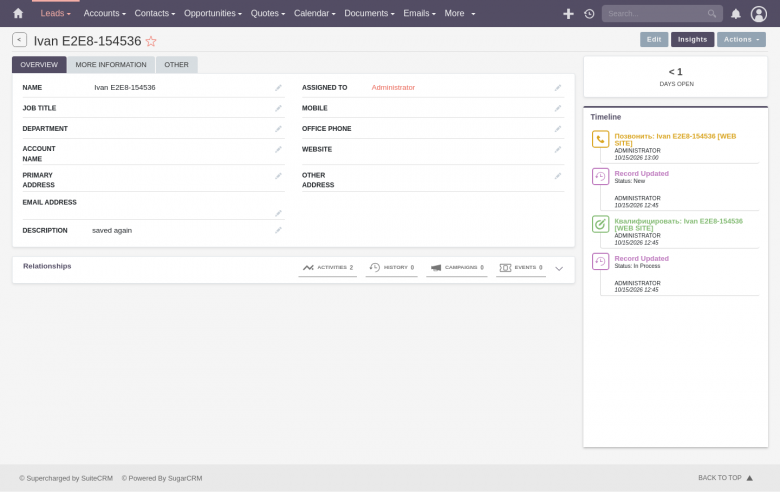
Task: Open the Квалифицировать task timeline entry
Action: click(679, 225)
